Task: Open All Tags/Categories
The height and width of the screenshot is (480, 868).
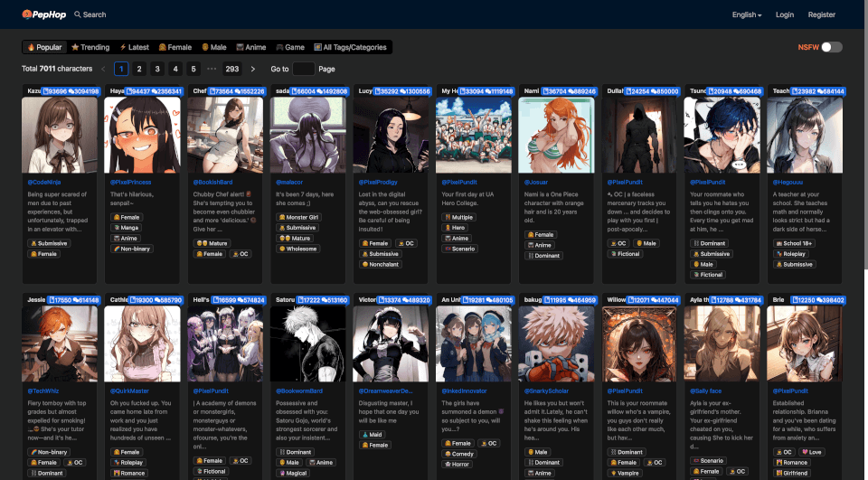Action: (350, 47)
